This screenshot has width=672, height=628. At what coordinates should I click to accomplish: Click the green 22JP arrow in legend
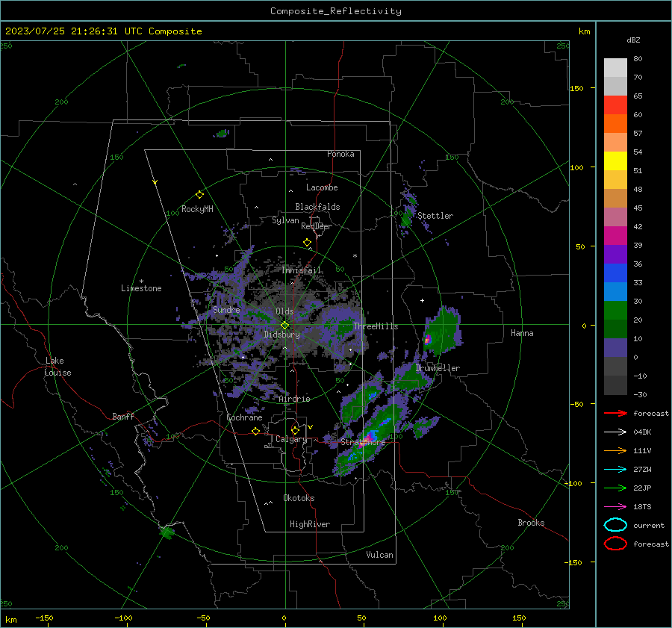click(615, 488)
